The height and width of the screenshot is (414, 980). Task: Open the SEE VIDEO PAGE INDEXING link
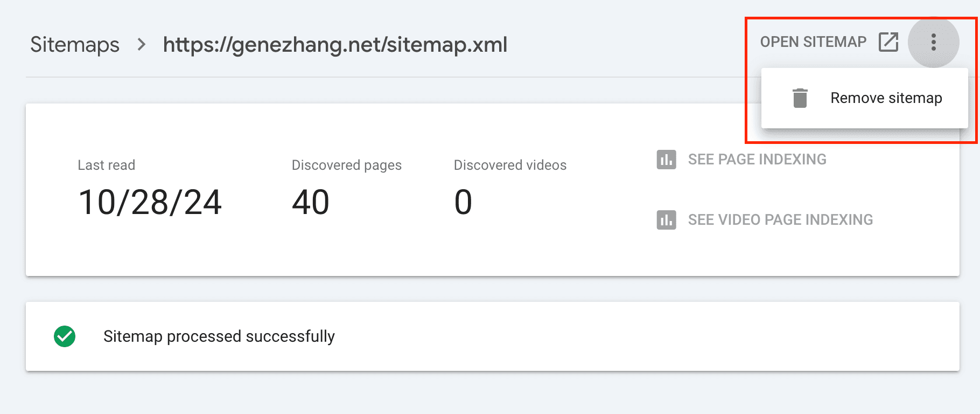point(780,220)
